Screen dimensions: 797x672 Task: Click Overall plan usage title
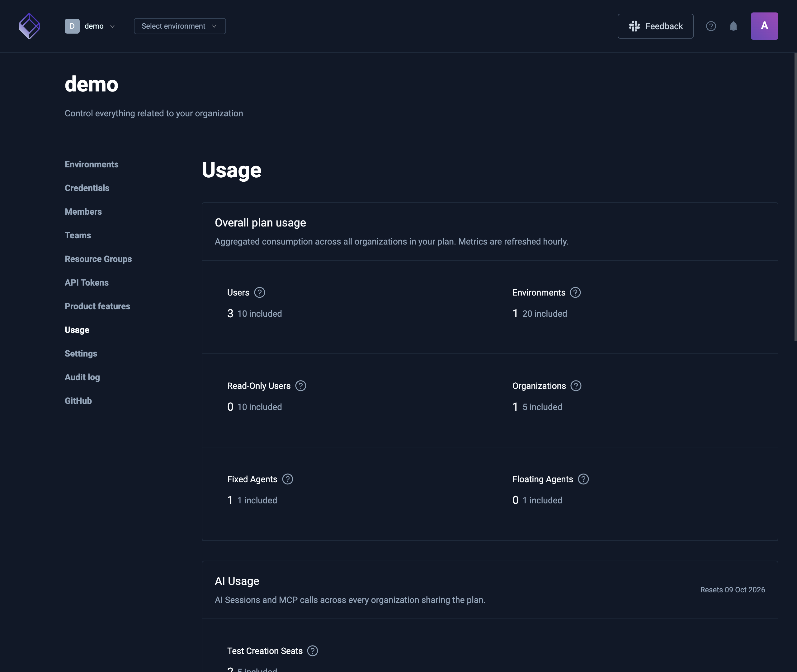point(260,222)
